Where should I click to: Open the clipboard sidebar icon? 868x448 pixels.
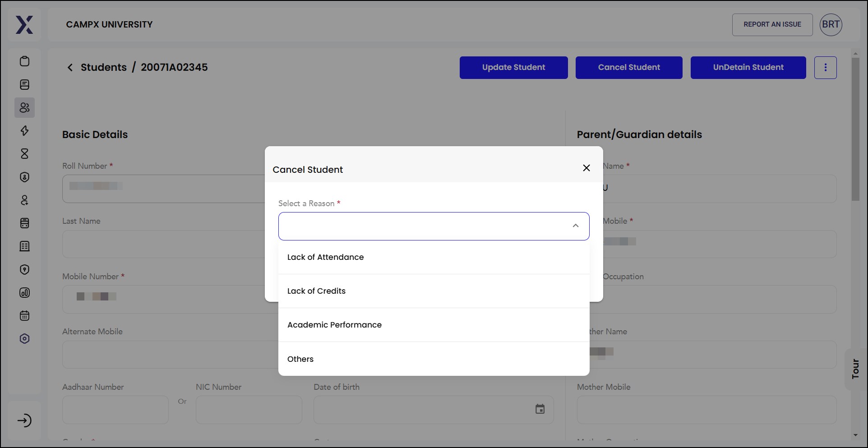click(25, 61)
